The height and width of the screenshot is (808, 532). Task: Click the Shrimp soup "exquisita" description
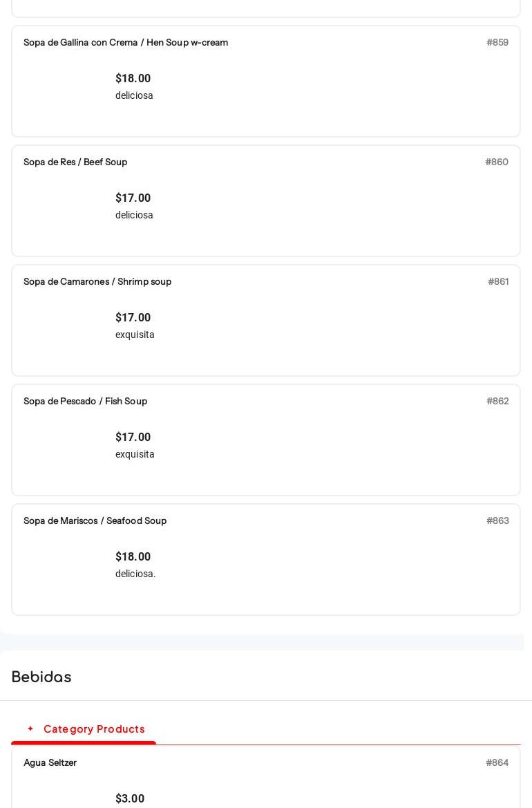135,335
